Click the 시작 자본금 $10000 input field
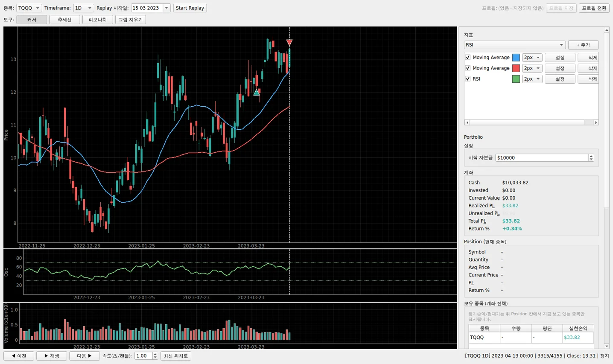This screenshot has height=364, width=613. [542, 158]
